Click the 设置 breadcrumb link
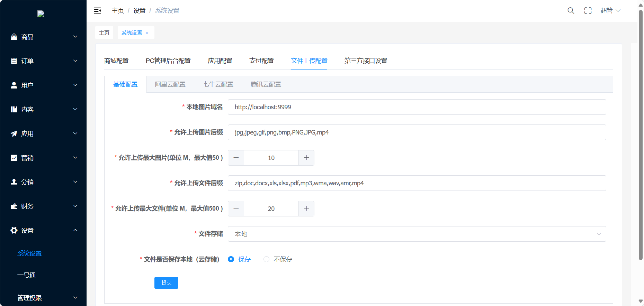Screen dimensions: 644x306 click(x=140, y=11)
